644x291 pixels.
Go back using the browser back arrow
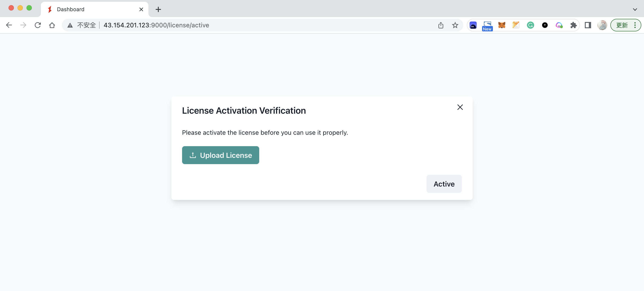(x=9, y=25)
